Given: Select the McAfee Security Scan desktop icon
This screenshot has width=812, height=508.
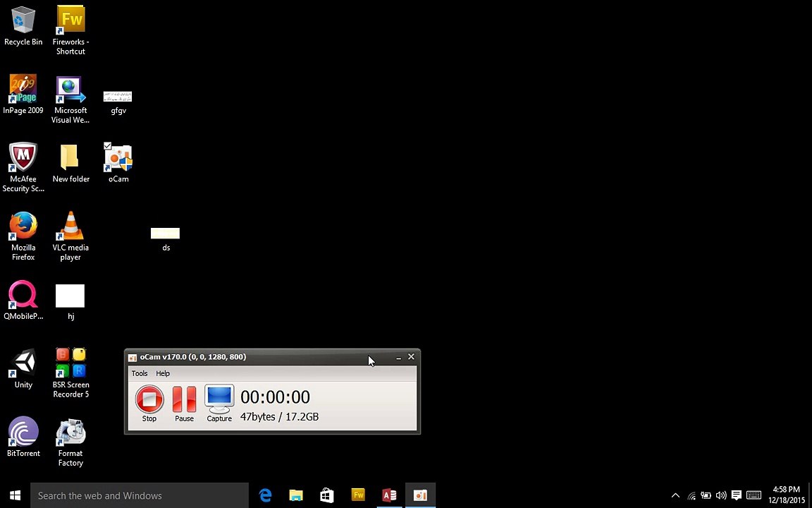Looking at the screenshot, I should pyautogui.click(x=23, y=167).
